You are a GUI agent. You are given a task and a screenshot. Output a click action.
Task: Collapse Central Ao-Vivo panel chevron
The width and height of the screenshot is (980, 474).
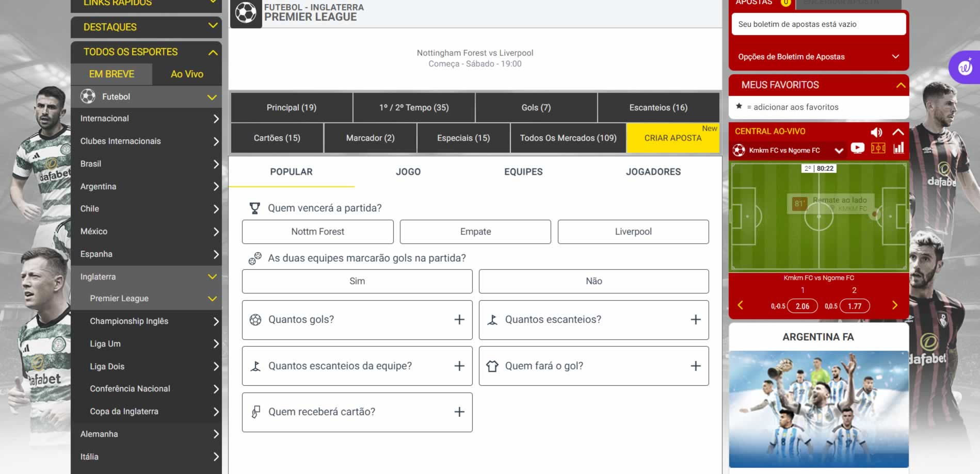coord(898,132)
